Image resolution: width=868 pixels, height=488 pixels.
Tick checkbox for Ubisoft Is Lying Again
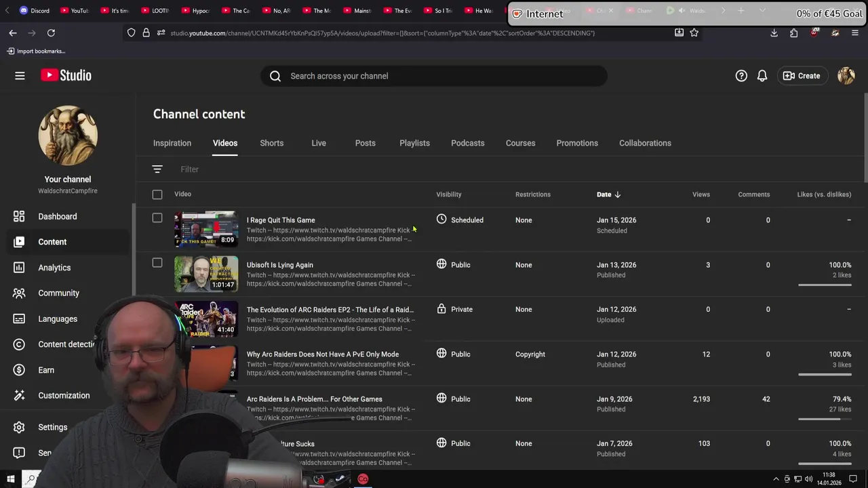pyautogui.click(x=157, y=262)
